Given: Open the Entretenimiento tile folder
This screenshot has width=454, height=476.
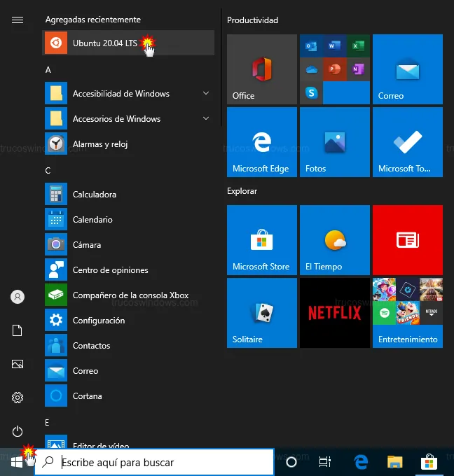Looking at the screenshot, I should click(x=407, y=313).
